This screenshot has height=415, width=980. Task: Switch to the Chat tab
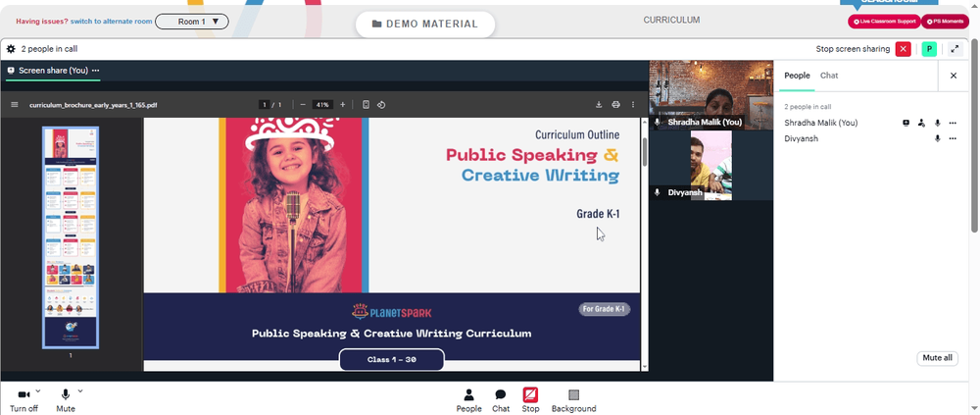tap(829, 76)
